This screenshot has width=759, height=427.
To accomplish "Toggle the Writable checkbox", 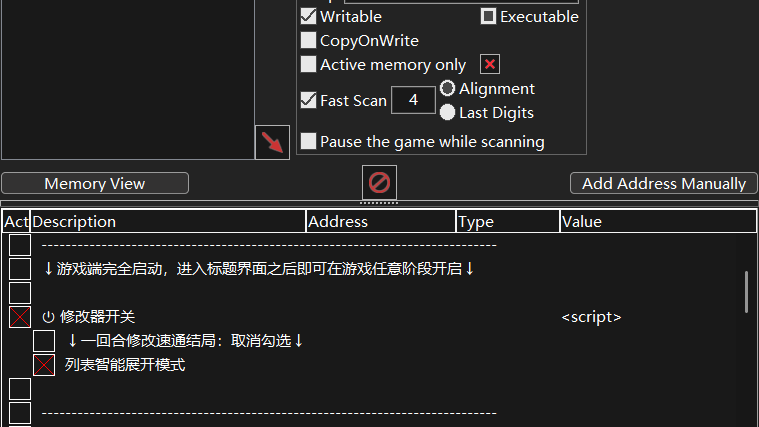I will (308, 16).
